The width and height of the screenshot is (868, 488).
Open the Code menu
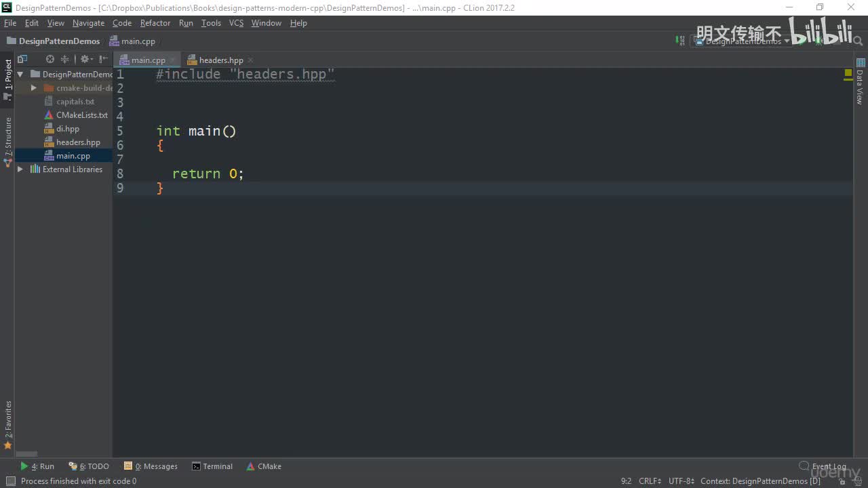(x=122, y=23)
